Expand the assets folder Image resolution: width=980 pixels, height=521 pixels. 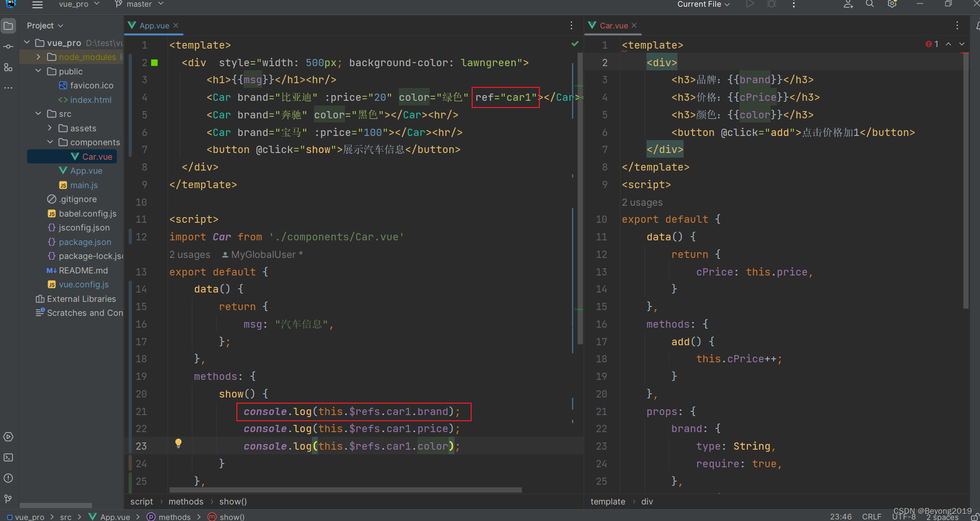[x=50, y=128]
